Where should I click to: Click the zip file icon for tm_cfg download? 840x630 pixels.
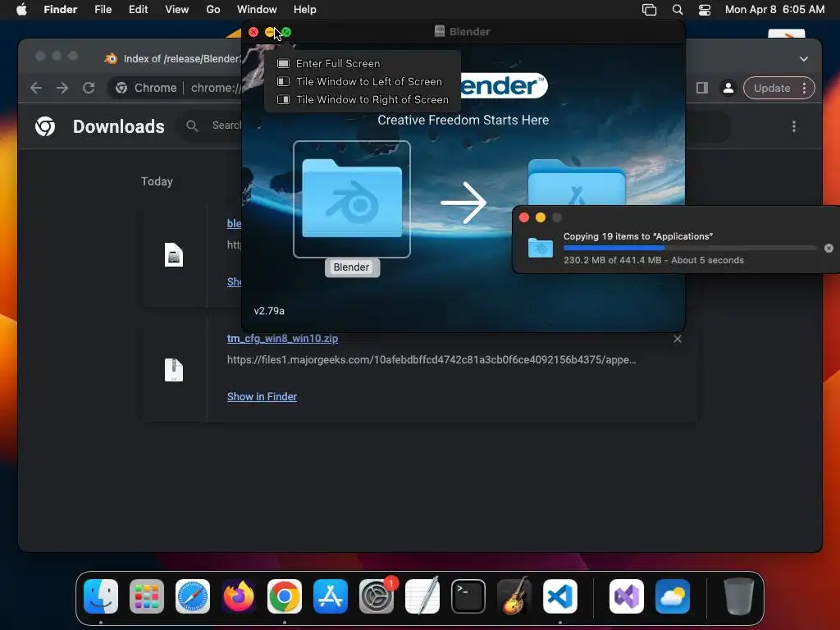[x=174, y=370]
